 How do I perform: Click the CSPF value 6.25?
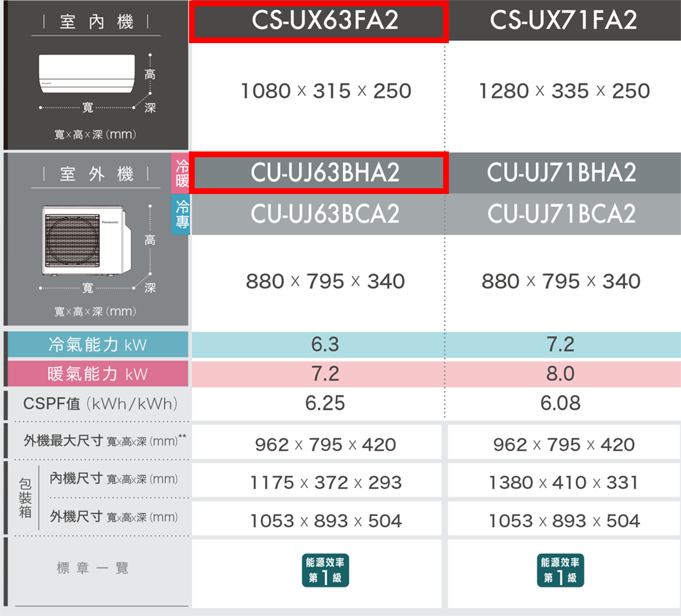(x=325, y=403)
